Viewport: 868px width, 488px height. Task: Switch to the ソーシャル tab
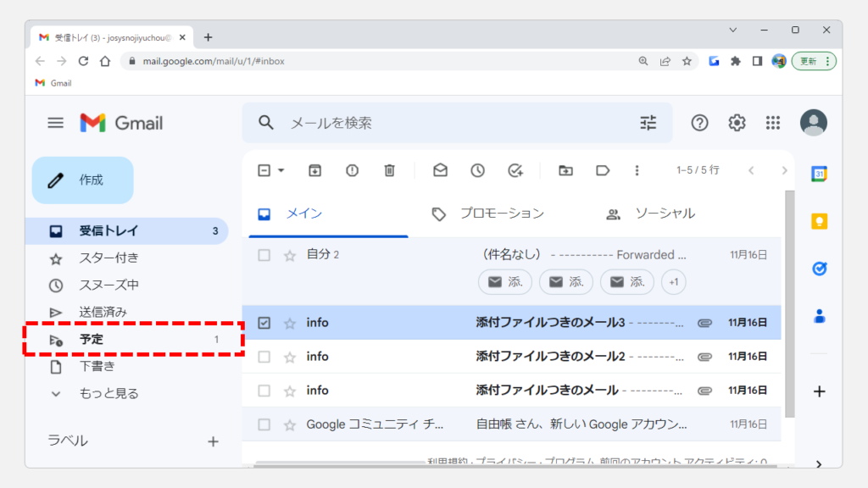[x=665, y=213]
